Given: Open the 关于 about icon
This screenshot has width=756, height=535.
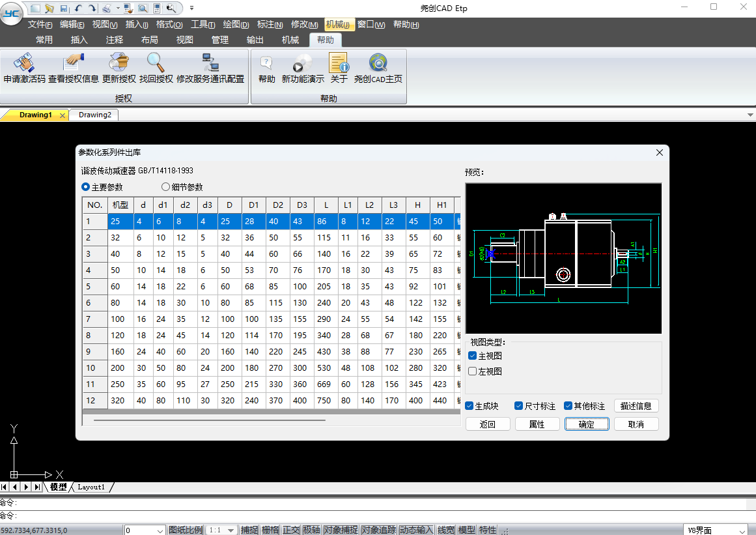Looking at the screenshot, I should click(339, 63).
